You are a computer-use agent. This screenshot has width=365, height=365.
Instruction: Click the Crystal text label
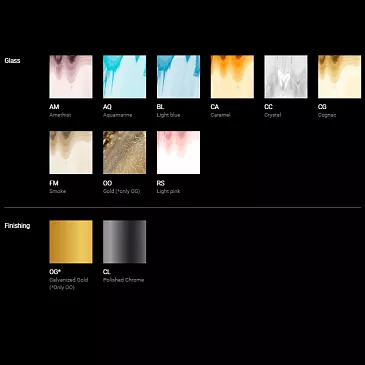[273, 115]
